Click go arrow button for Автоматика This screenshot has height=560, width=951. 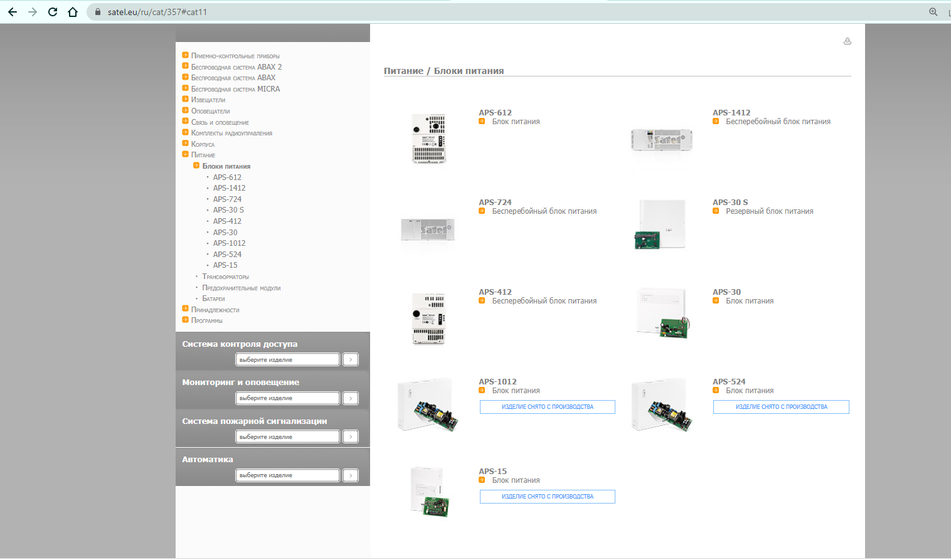click(351, 475)
